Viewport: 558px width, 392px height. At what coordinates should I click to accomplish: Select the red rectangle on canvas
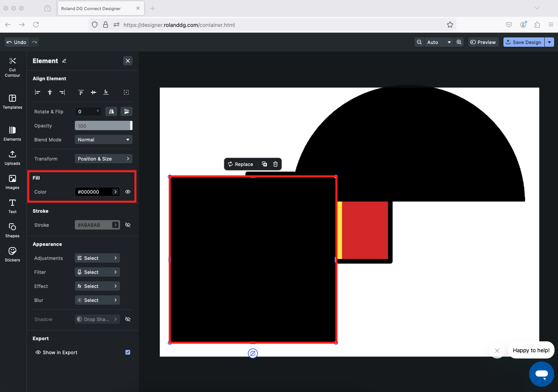[x=365, y=230]
